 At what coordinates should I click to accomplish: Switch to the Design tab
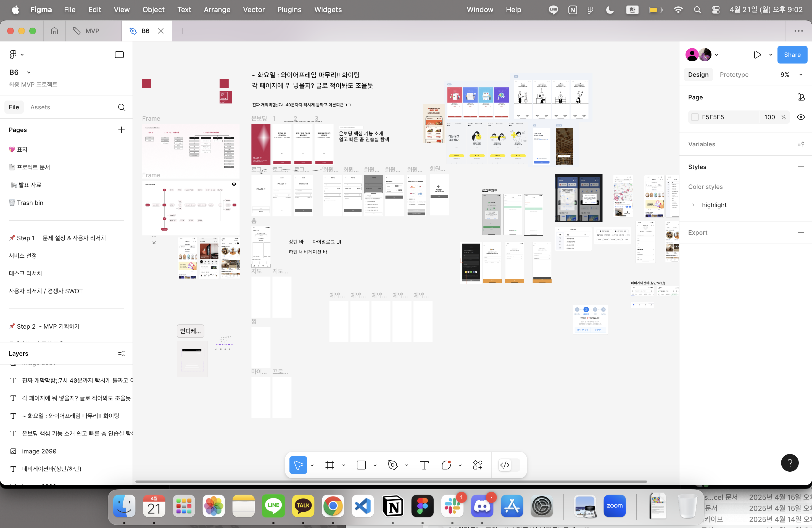(x=698, y=75)
